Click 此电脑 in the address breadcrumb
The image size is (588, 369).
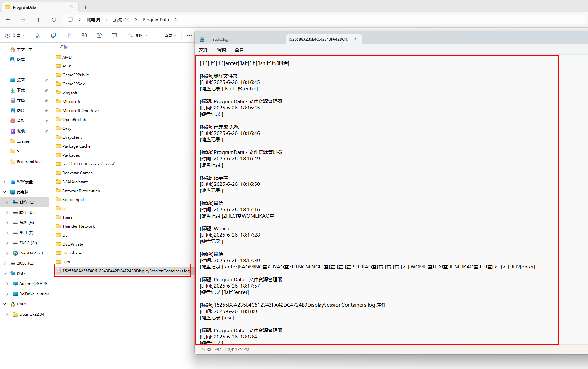93,20
